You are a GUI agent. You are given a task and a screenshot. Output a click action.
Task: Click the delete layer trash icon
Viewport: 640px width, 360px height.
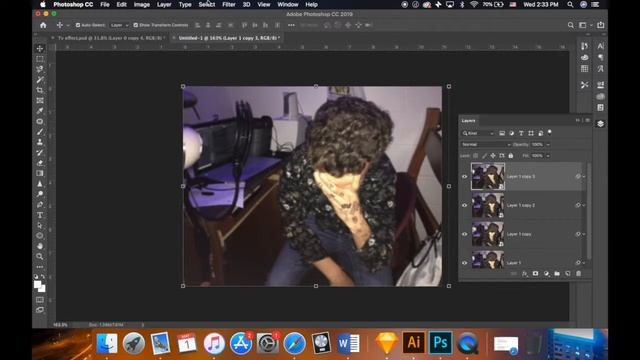[x=578, y=273]
